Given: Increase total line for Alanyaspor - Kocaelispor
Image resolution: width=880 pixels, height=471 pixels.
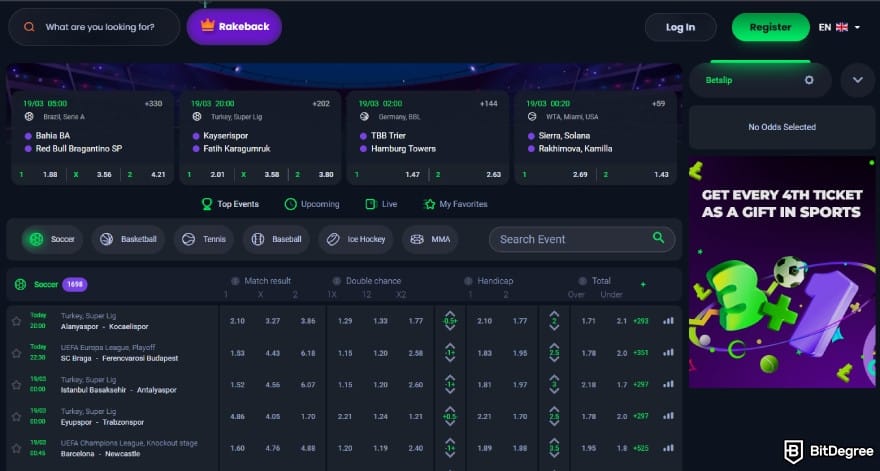Looking at the screenshot, I should tap(554, 314).
